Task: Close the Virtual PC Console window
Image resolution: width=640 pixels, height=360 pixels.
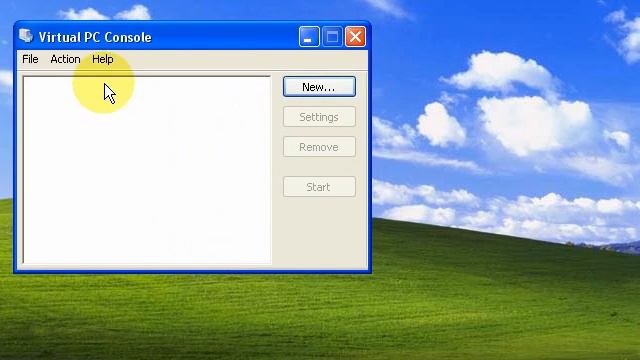Action: (356, 37)
